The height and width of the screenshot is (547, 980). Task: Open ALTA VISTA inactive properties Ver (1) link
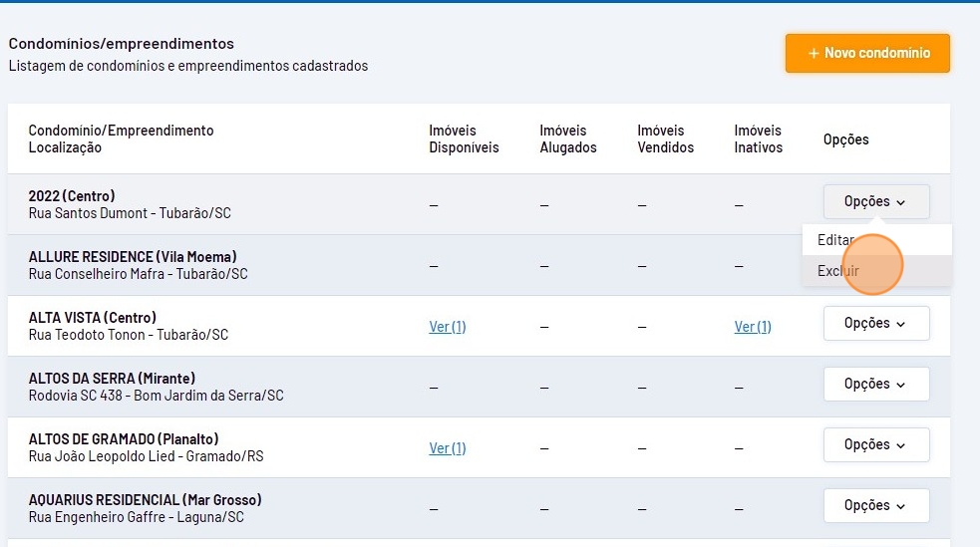(x=753, y=327)
